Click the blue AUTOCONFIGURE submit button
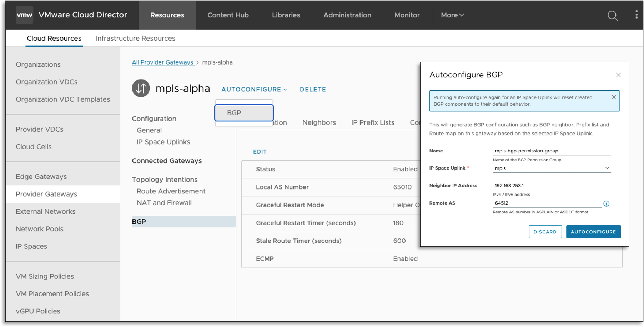The image size is (644, 327). (x=593, y=232)
